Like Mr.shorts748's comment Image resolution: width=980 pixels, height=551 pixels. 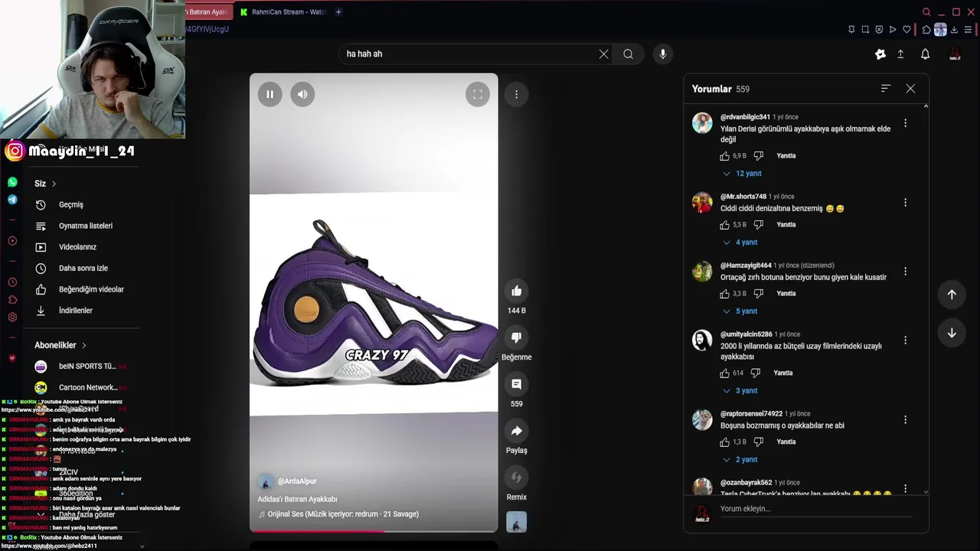[x=725, y=224]
